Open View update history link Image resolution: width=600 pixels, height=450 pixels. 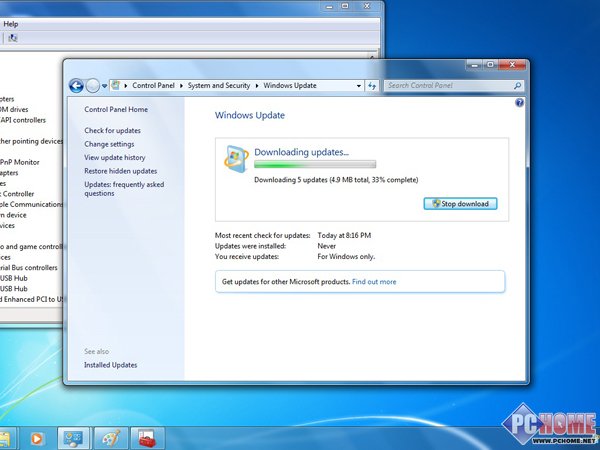(115, 158)
